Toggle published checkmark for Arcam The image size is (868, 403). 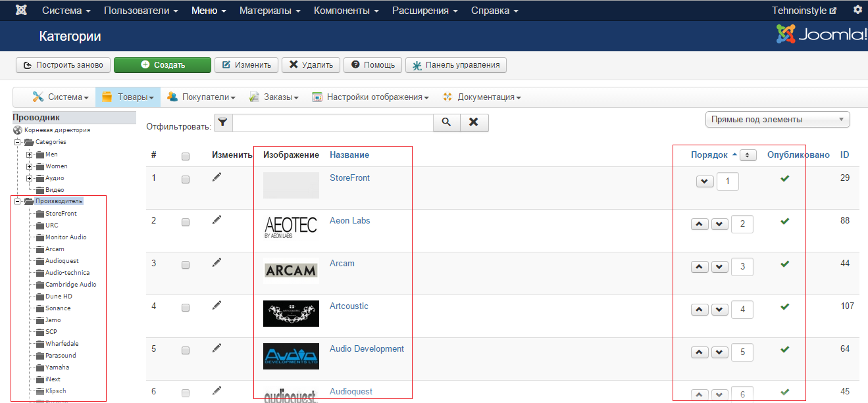[x=784, y=264]
